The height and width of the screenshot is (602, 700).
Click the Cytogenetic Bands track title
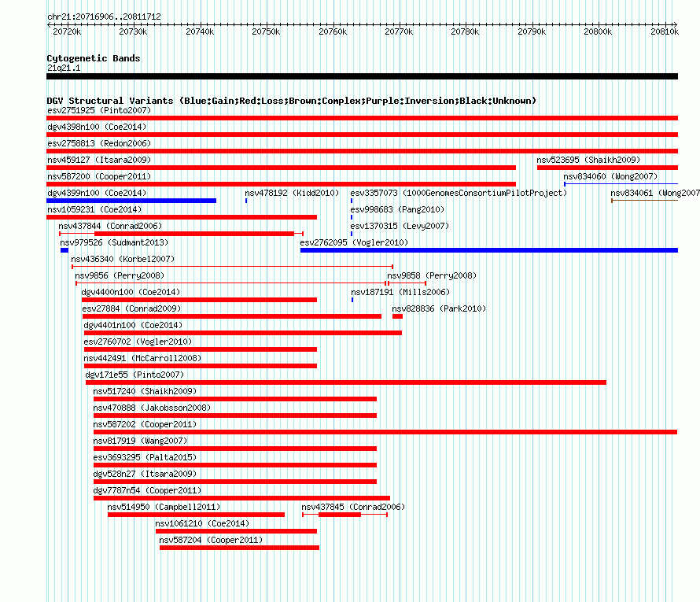tap(94, 58)
